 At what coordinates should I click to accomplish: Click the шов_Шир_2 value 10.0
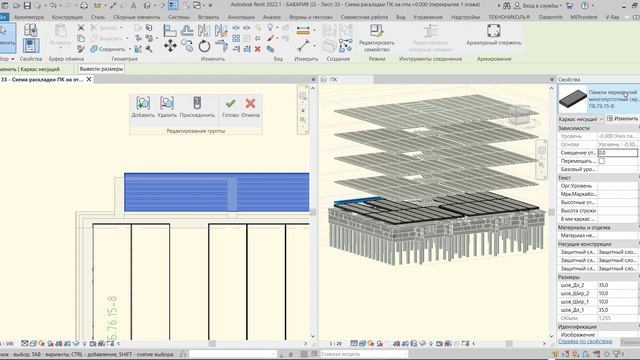(x=618, y=293)
